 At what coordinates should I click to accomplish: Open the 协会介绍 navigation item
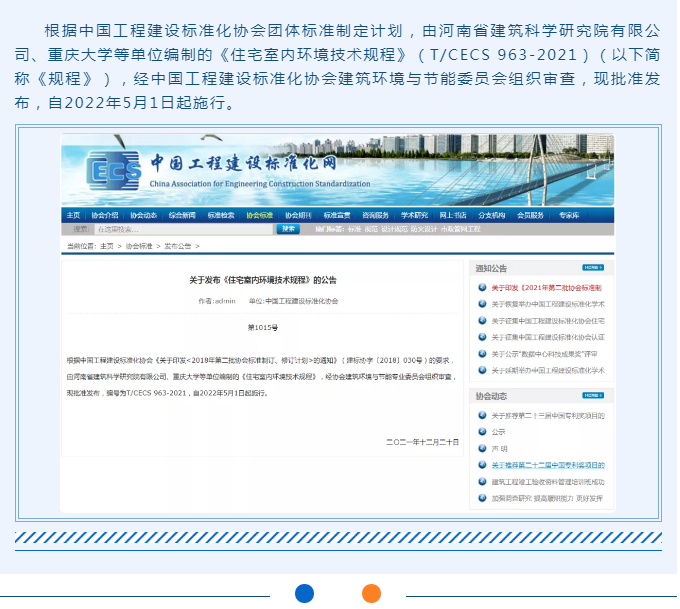click(105, 215)
